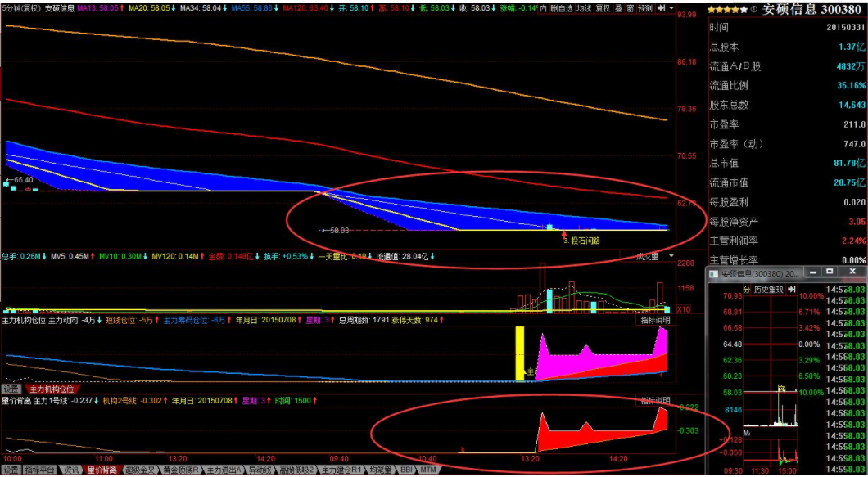Maximize the 安硕信息(300380) popup window
The width and height of the screenshot is (868, 477).
830,272
